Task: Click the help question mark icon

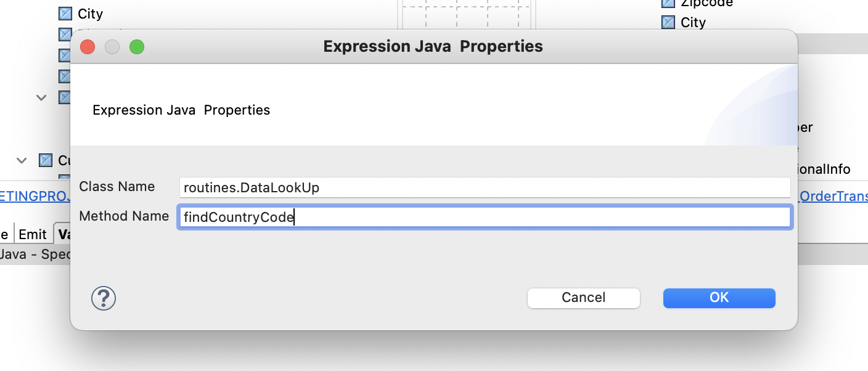Action: pyautogui.click(x=104, y=298)
